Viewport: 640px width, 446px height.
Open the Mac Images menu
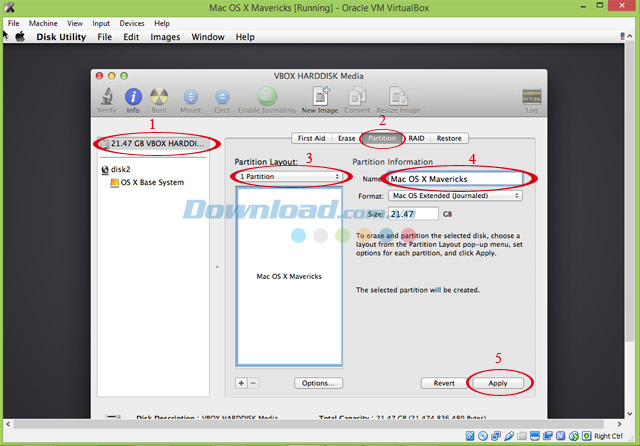click(x=165, y=37)
